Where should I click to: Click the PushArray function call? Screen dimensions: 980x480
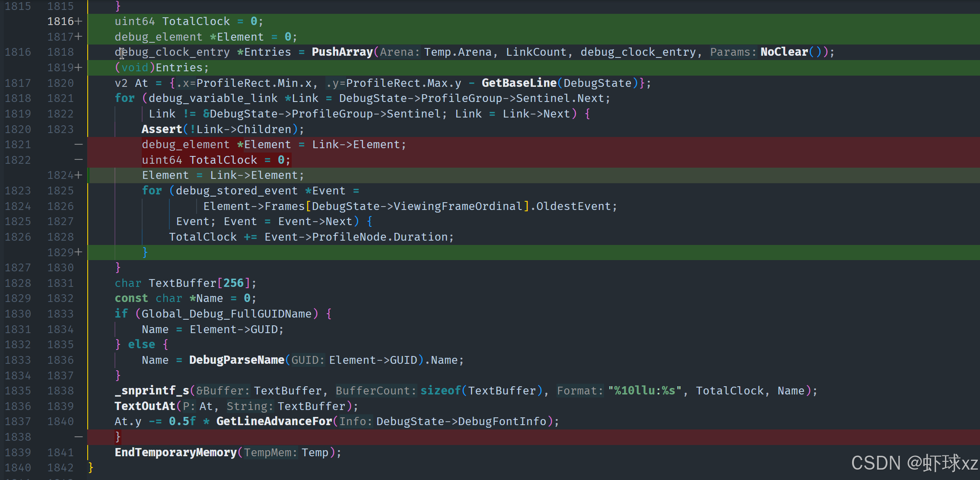click(x=342, y=52)
